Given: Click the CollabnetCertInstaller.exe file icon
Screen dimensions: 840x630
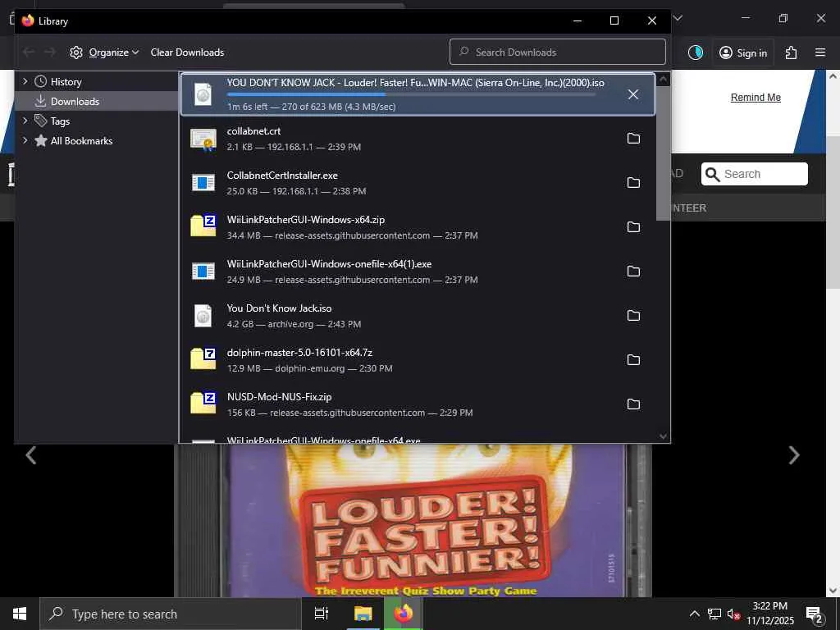Looking at the screenshot, I should (203, 183).
